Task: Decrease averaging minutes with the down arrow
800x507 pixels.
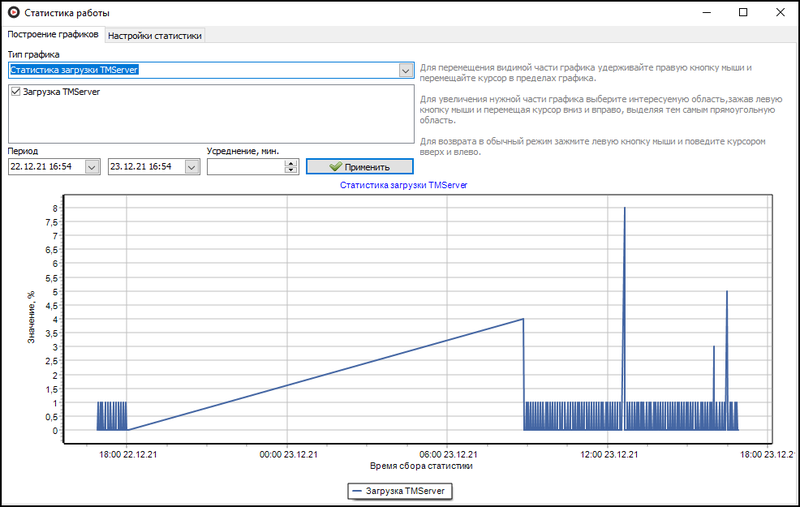Action: (291, 171)
